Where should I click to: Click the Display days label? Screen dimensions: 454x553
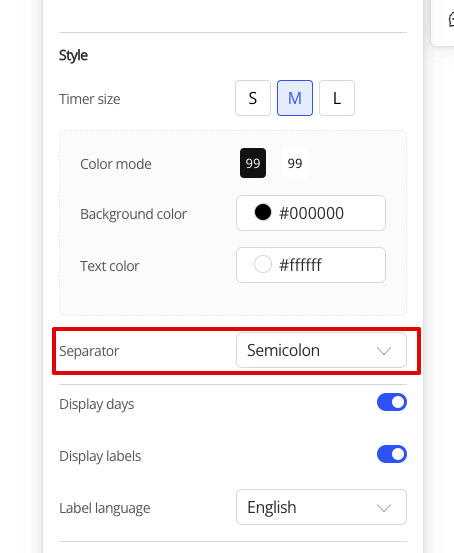(x=97, y=404)
